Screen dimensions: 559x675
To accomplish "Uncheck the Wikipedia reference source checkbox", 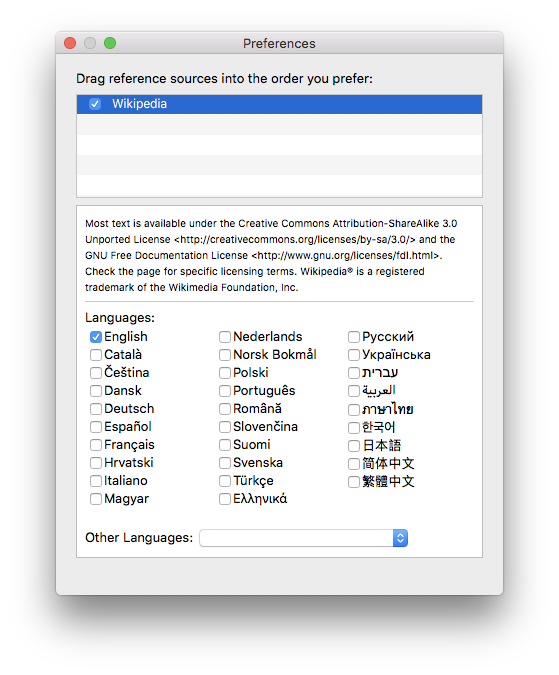I will [x=95, y=104].
